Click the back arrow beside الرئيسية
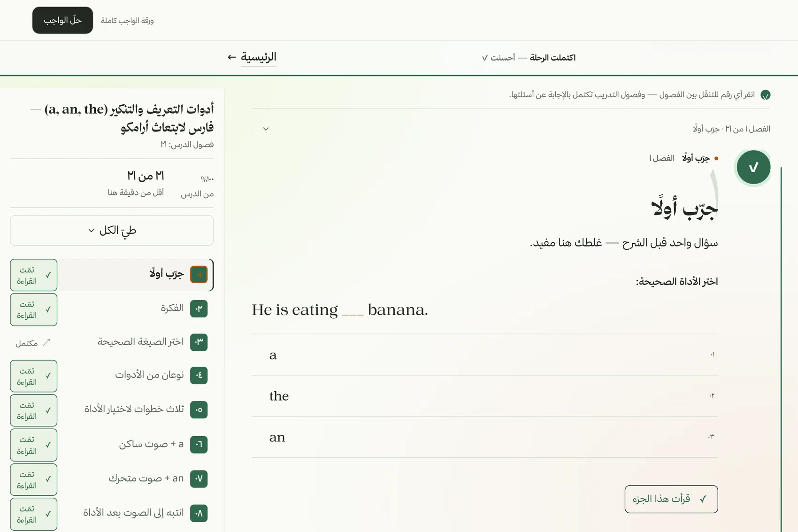 pyautogui.click(x=231, y=57)
